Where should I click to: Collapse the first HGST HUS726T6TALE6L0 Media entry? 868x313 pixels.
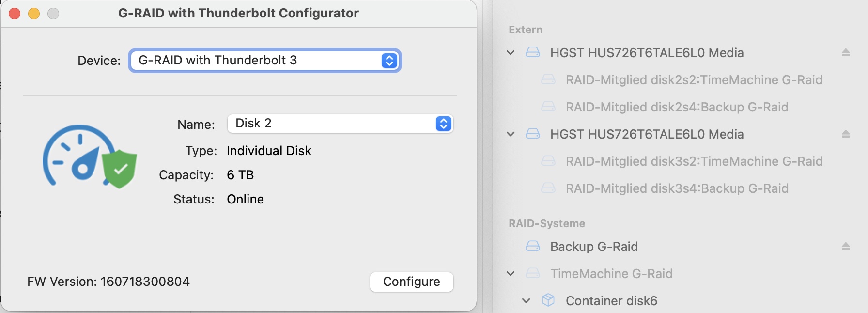(x=511, y=53)
